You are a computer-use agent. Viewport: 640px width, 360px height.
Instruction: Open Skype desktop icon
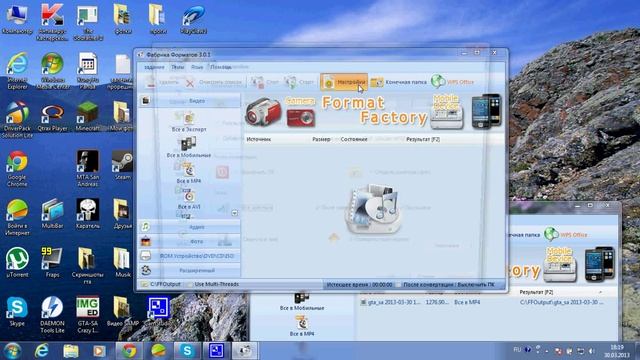(x=17, y=312)
